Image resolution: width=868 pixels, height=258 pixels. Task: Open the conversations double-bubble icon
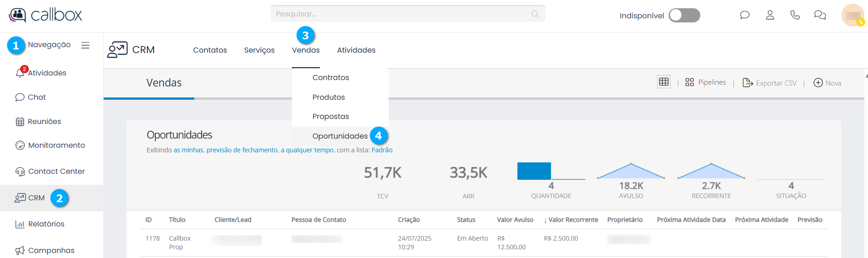[x=820, y=15]
